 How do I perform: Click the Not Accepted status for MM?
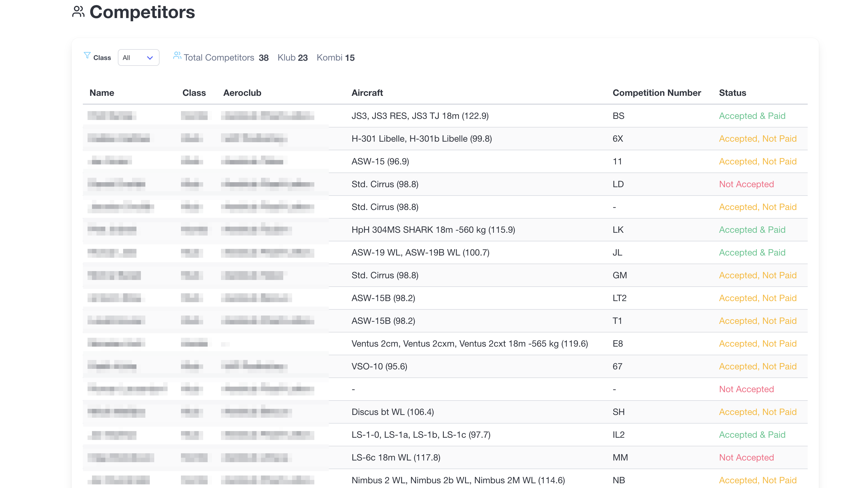(x=746, y=457)
